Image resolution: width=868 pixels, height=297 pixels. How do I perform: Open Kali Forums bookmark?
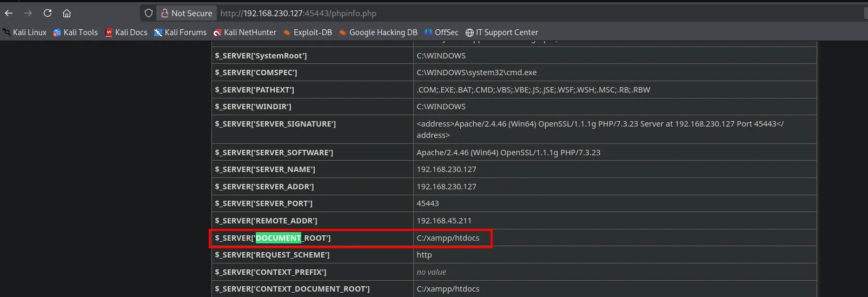tap(180, 32)
